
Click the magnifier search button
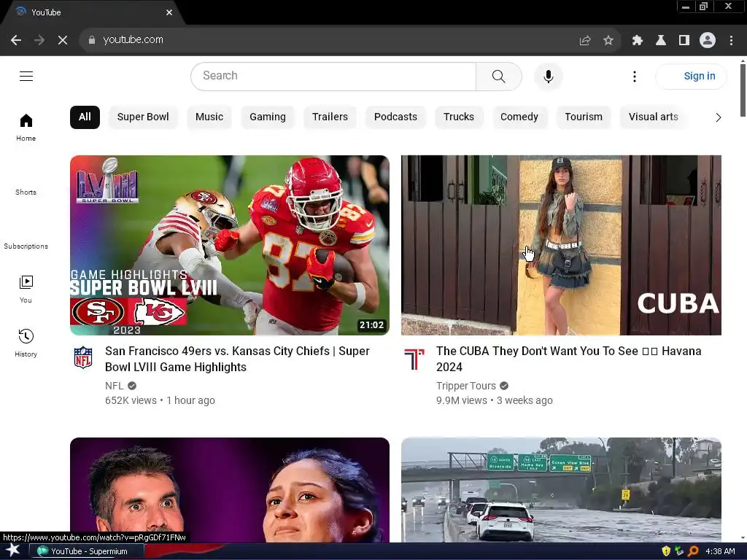tap(498, 76)
